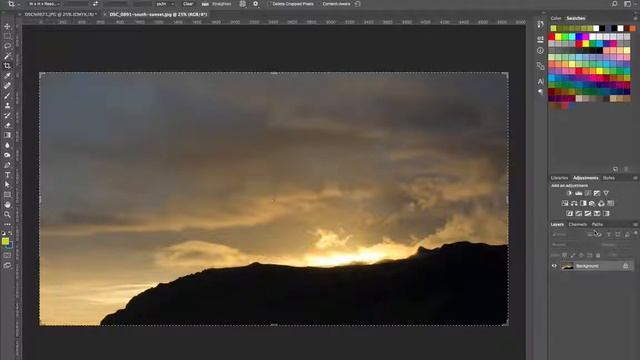Viewport: 640px width, 360px height.
Task: Switch to Libraries tab
Action: tap(559, 178)
